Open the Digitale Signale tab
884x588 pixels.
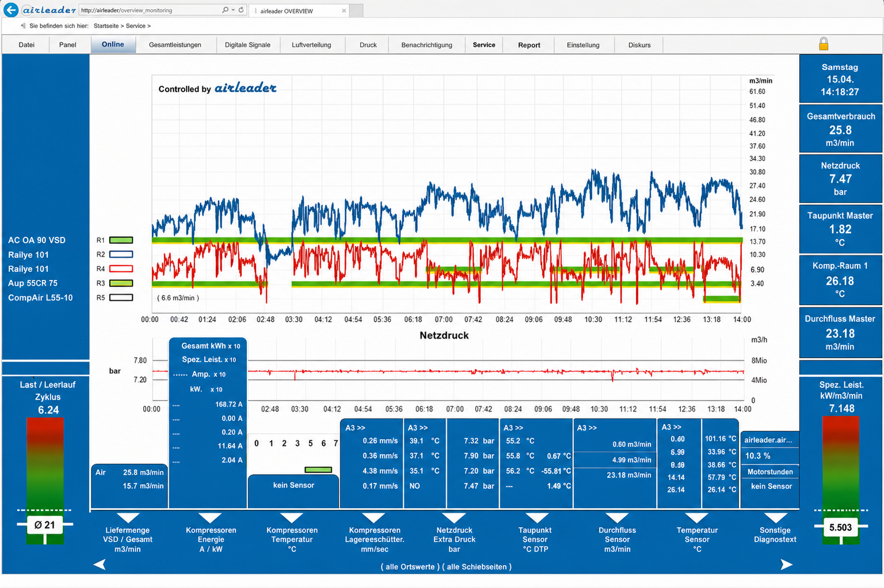(248, 45)
